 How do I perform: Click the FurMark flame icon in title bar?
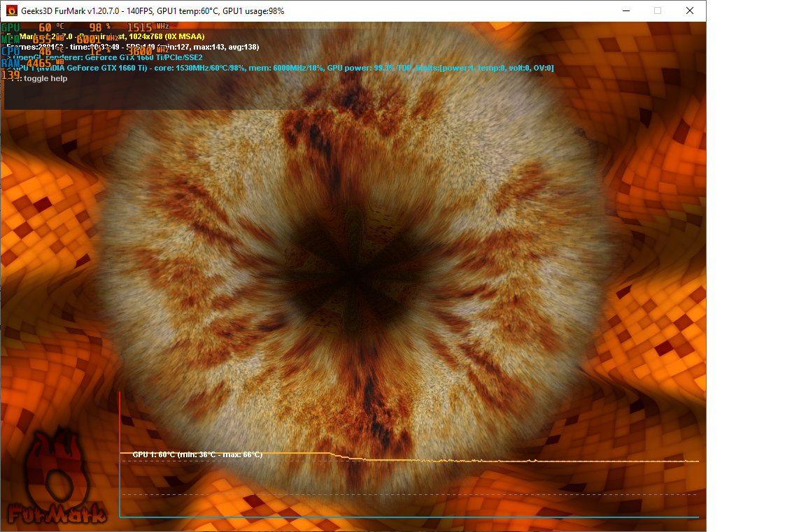(10, 10)
